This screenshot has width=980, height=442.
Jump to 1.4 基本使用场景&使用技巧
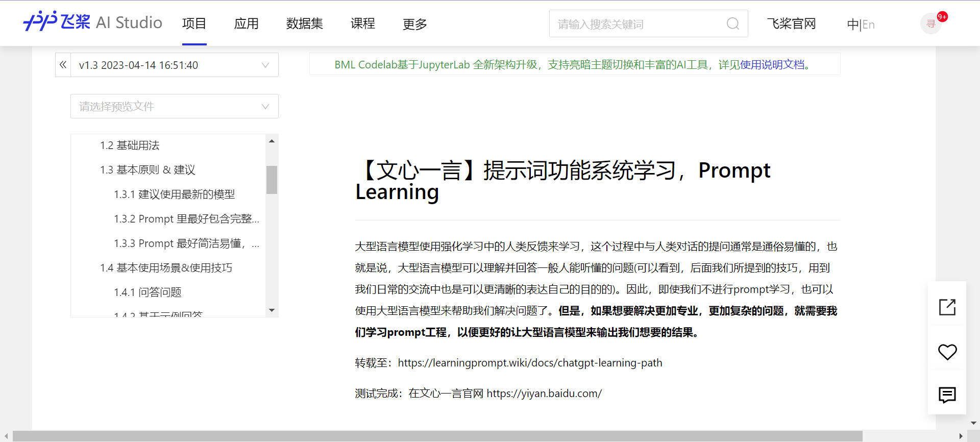tap(166, 268)
